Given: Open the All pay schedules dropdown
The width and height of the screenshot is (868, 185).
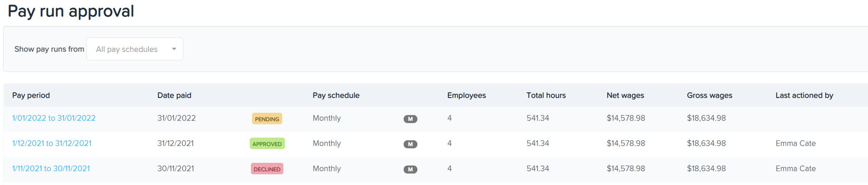Looking at the screenshot, I should pos(135,49).
